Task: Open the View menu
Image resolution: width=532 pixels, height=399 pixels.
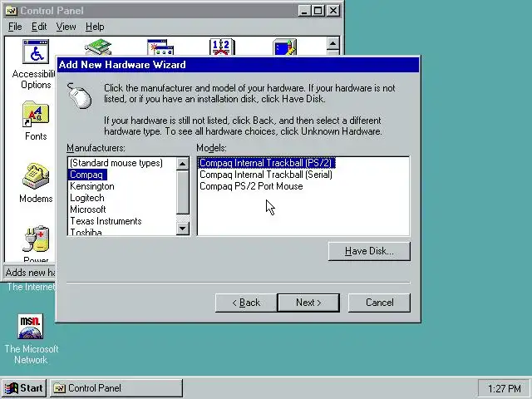Action: tap(66, 27)
